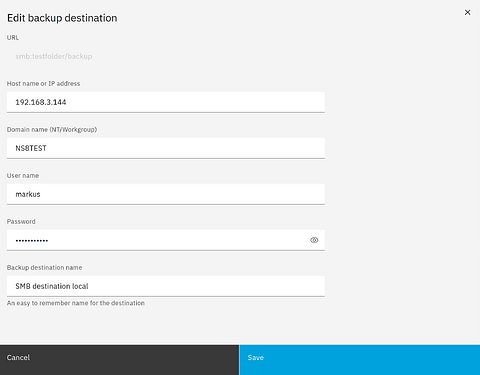Click the Edit backup destination heading
This screenshot has height=375, width=480.
[x=62, y=18]
